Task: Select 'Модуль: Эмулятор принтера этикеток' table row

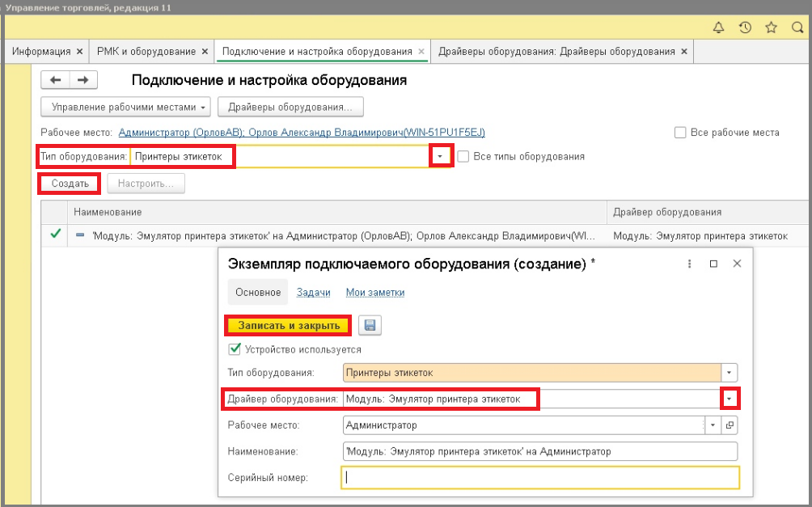Action: (425, 235)
